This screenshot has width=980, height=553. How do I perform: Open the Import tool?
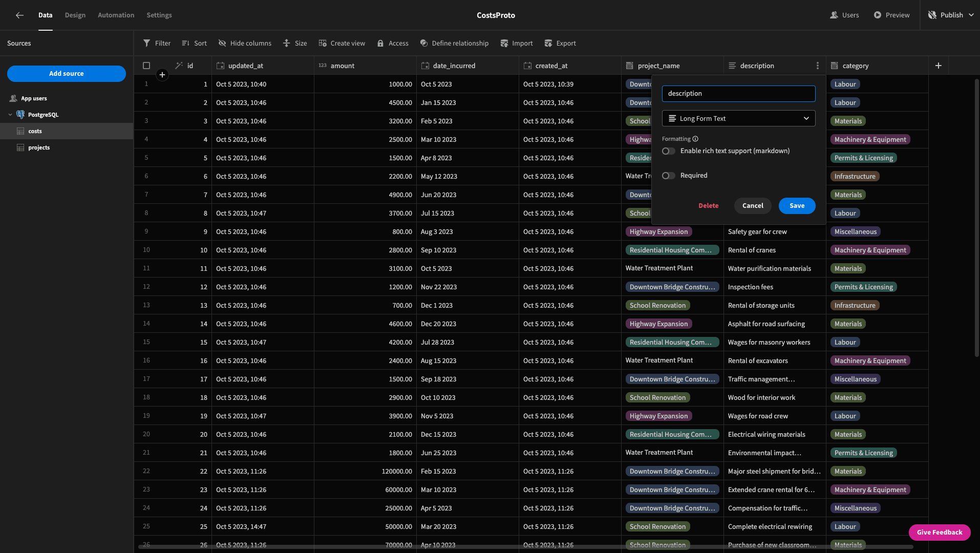pos(517,44)
